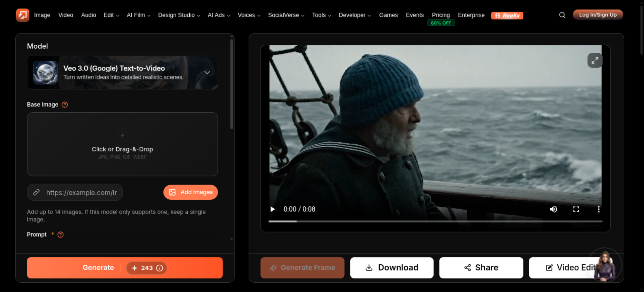Screen dimensions: 644x292
Task: Go to the Audio menu item
Action: coord(89,15)
